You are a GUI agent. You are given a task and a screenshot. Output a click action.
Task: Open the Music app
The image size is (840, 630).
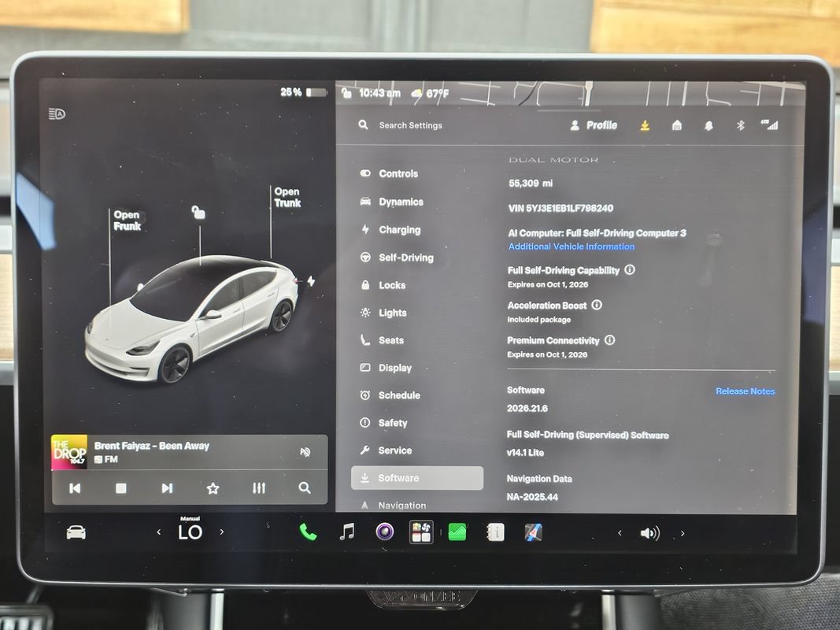[x=347, y=532]
